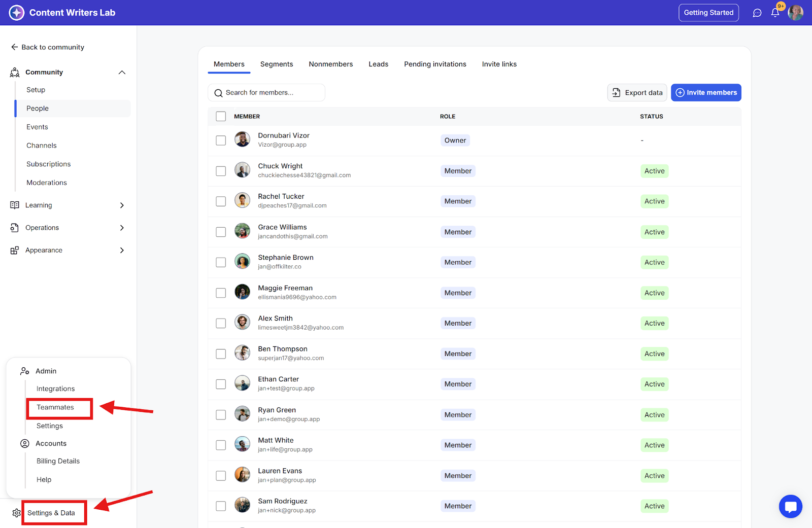Expand the Appearance section arrow

122,250
